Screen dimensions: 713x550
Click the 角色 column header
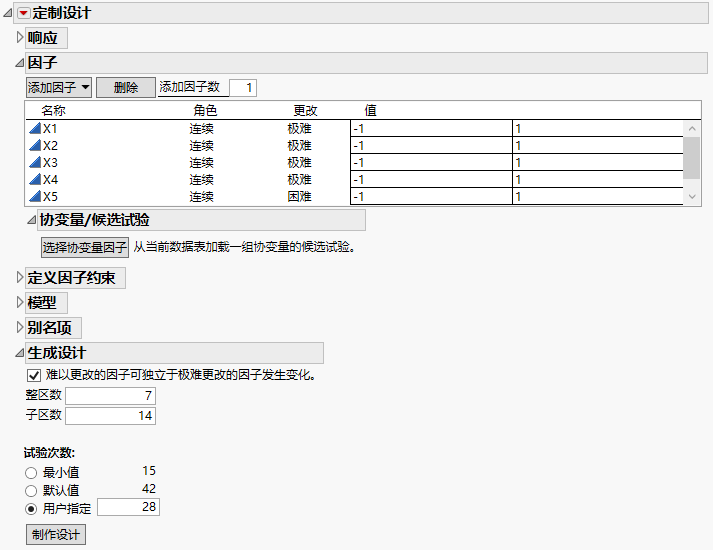click(x=205, y=110)
